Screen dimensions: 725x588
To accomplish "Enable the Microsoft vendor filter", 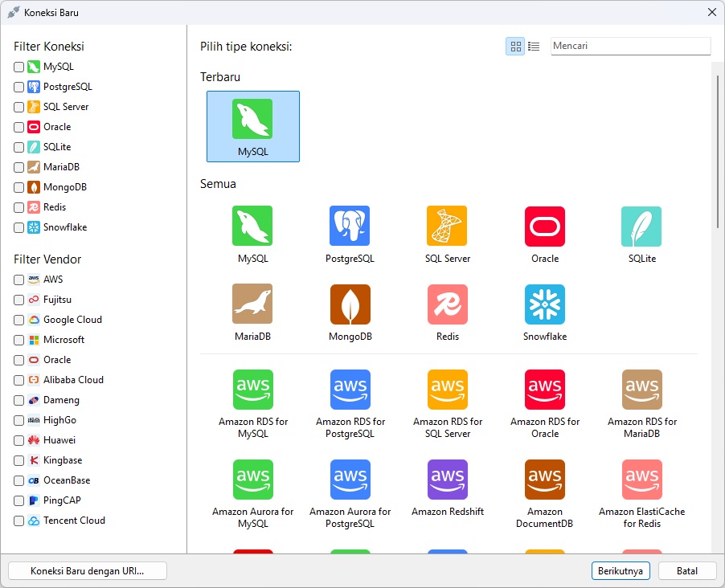I will tap(19, 341).
